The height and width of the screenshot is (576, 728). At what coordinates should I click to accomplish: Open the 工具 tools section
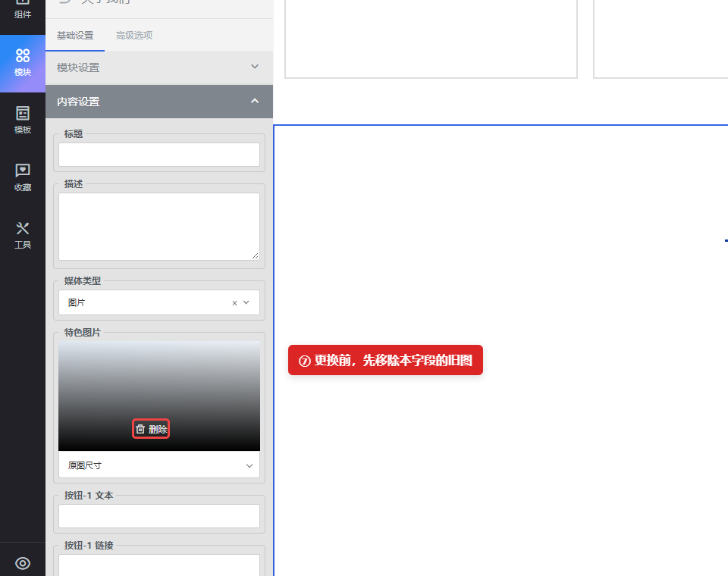click(x=22, y=236)
